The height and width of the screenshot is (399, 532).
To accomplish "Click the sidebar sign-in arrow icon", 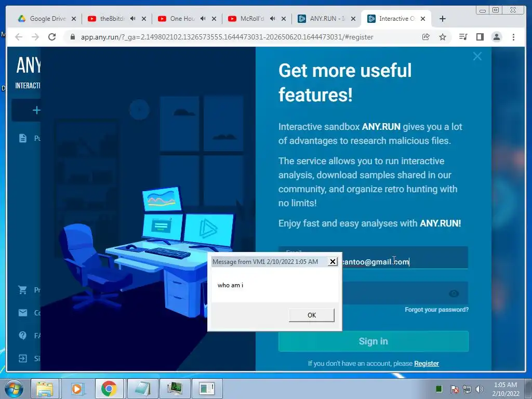I will 23,358.
